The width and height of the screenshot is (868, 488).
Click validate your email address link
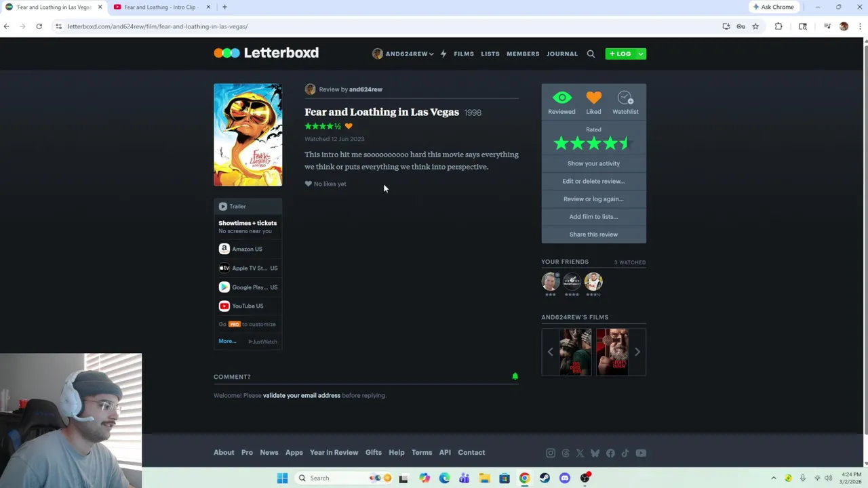[302, 395]
